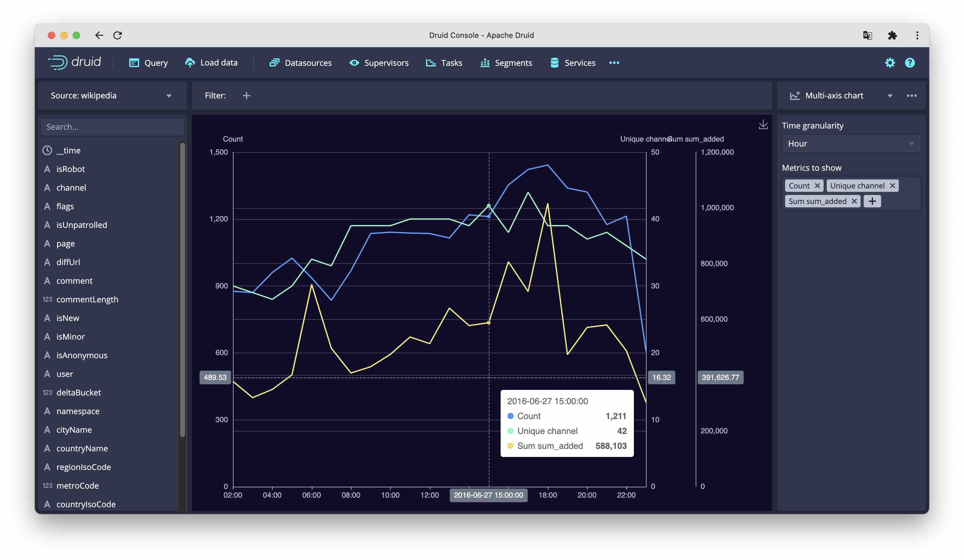The height and width of the screenshot is (560, 964).
Task: Click the Druid logo icon
Action: click(x=57, y=62)
